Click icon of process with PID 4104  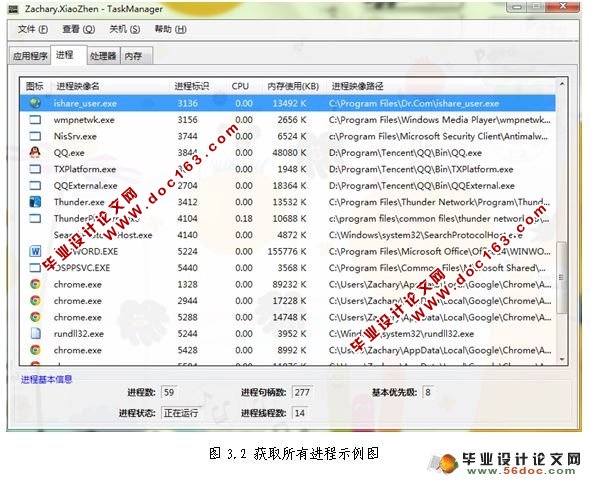click(35, 218)
